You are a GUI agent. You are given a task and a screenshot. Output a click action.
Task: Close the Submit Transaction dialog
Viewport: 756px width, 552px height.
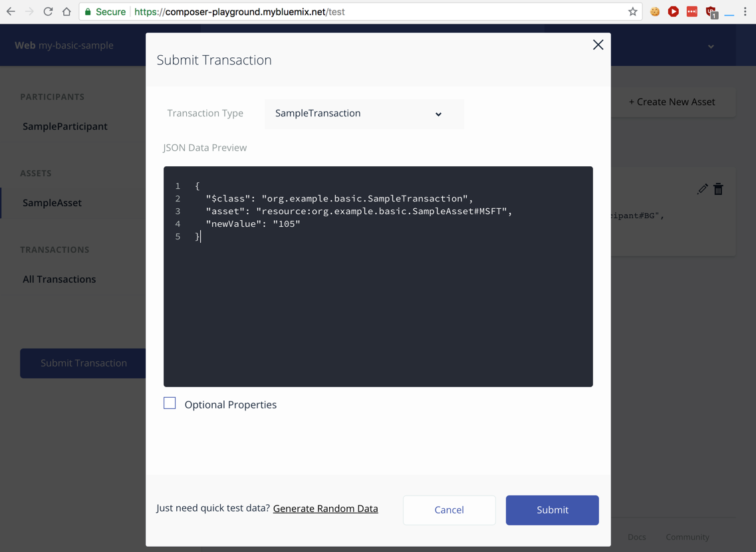[598, 45]
